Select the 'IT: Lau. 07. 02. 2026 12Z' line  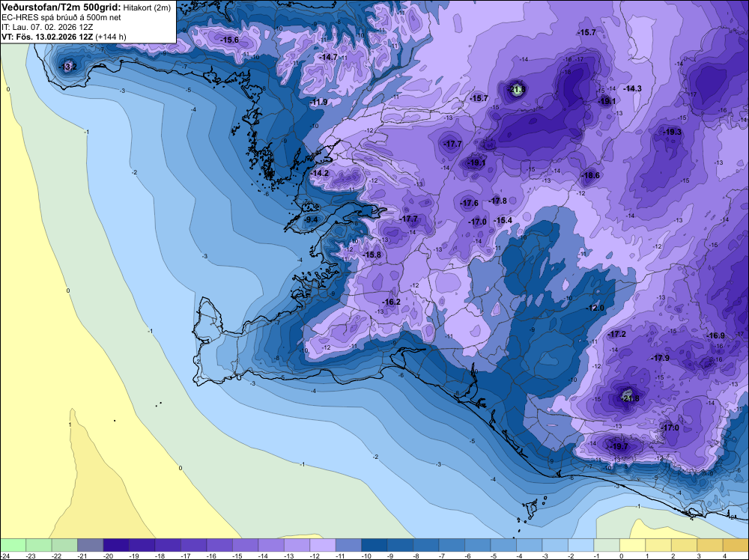(47, 27)
